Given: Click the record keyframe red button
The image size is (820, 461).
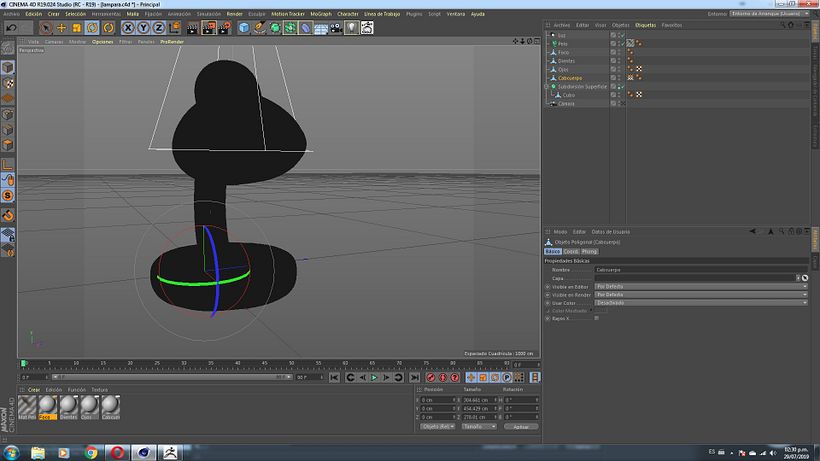Looking at the screenshot, I should (x=431, y=377).
